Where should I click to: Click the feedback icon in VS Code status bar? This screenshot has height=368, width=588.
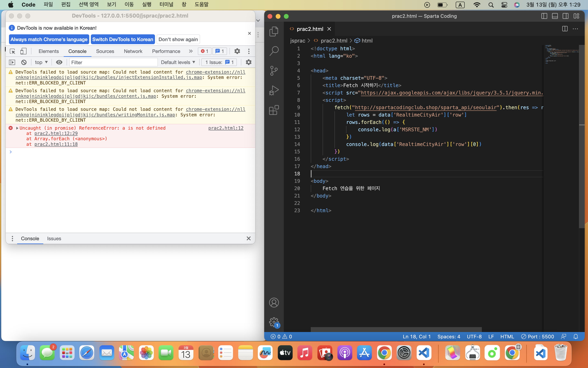point(564,337)
